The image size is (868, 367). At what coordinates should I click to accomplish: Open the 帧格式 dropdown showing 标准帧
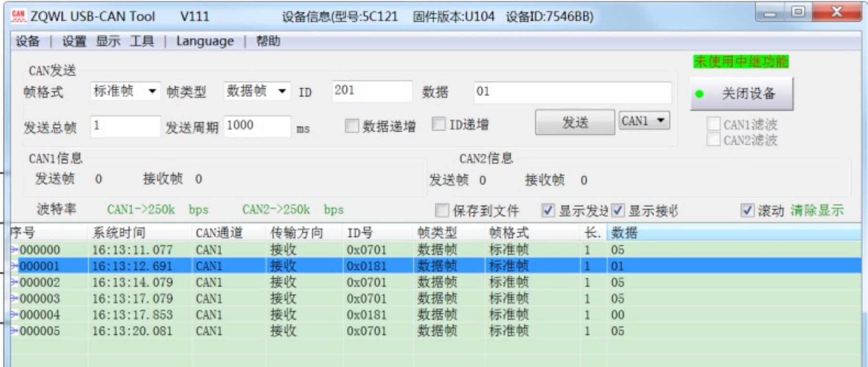(x=125, y=91)
